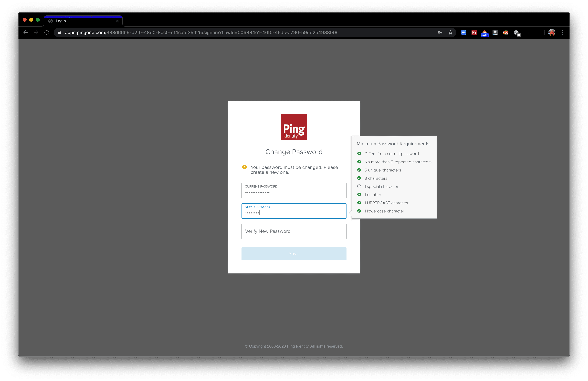This screenshot has height=381, width=588.
Task: Open a new tab with the plus button
Action: [x=130, y=21]
